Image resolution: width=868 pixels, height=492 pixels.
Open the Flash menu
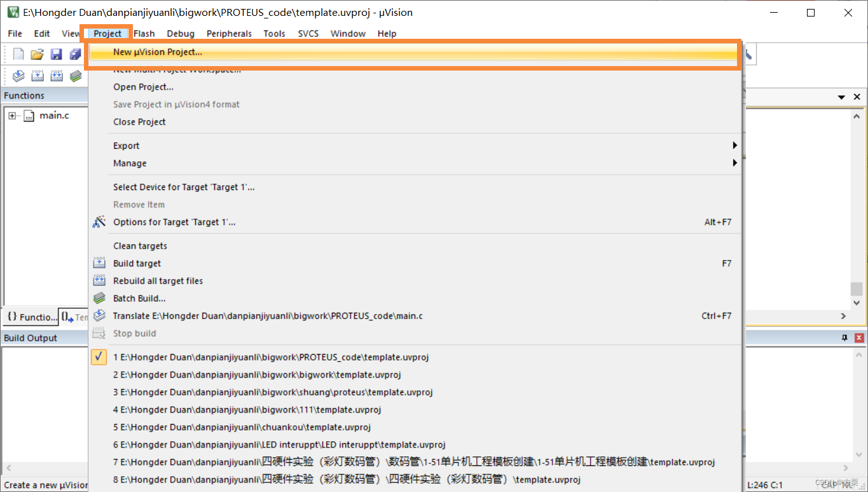(x=144, y=34)
